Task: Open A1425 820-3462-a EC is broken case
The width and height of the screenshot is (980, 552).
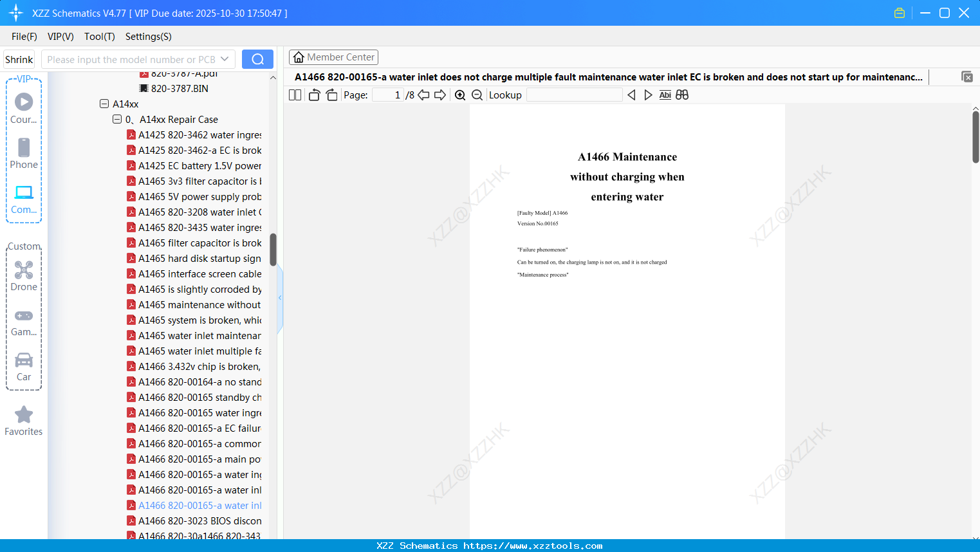Action: click(x=194, y=151)
